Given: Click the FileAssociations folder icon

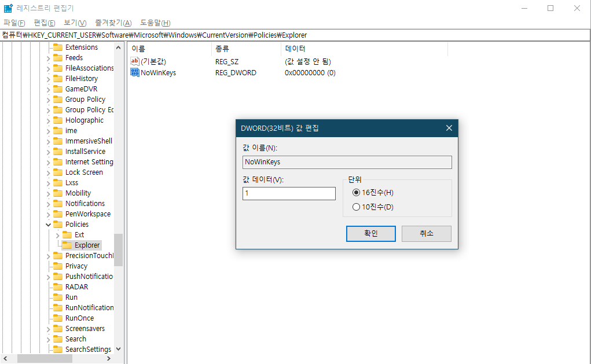Looking at the screenshot, I should click(58, 68).
